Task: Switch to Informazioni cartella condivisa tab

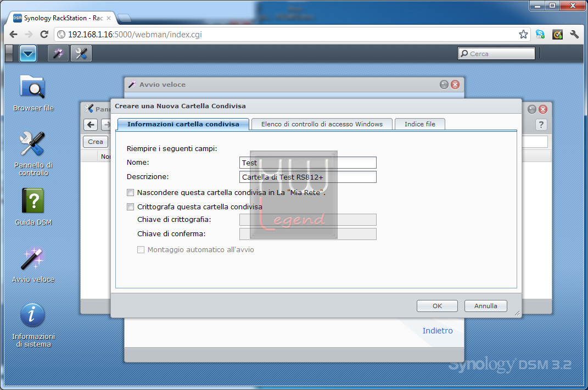Action: pos(183,124)
